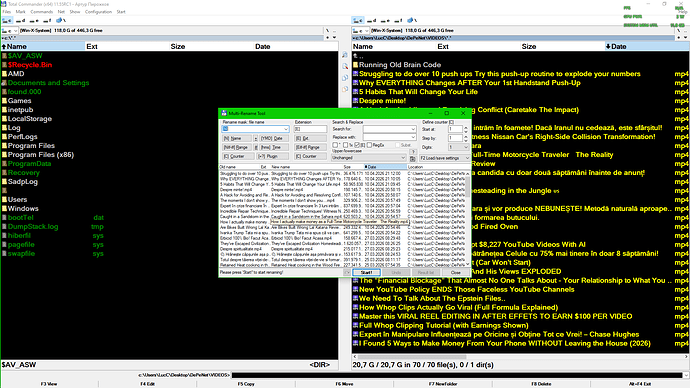Open the 'Search for' dropdown

pos(413,129)
